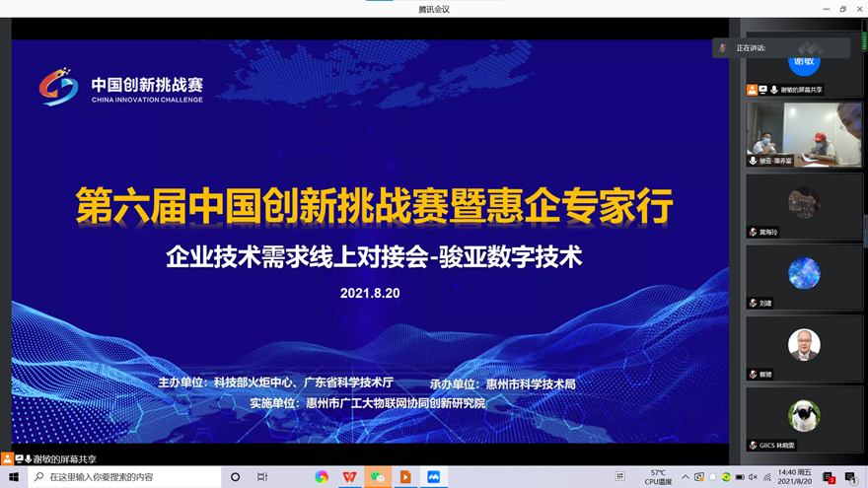
Task: Select the 骏亚 video feed thumbnail
Action: (x=804, y=134)
